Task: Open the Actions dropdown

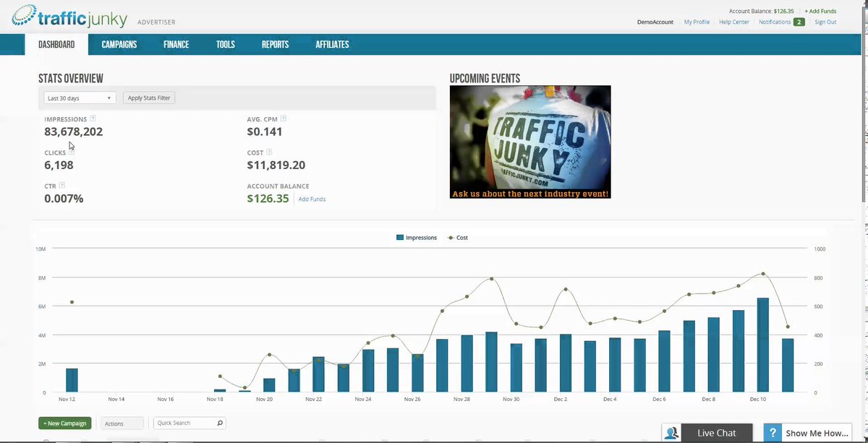Action: (123, 423)
